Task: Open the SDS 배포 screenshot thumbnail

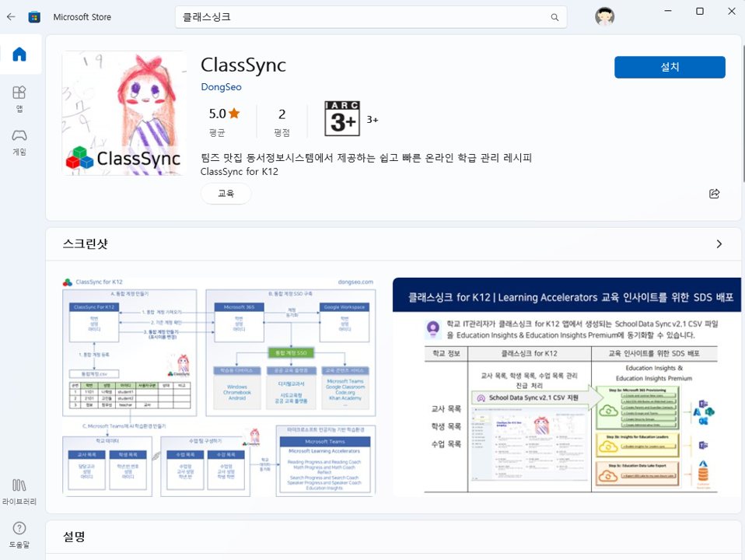Action: (566, 387)
